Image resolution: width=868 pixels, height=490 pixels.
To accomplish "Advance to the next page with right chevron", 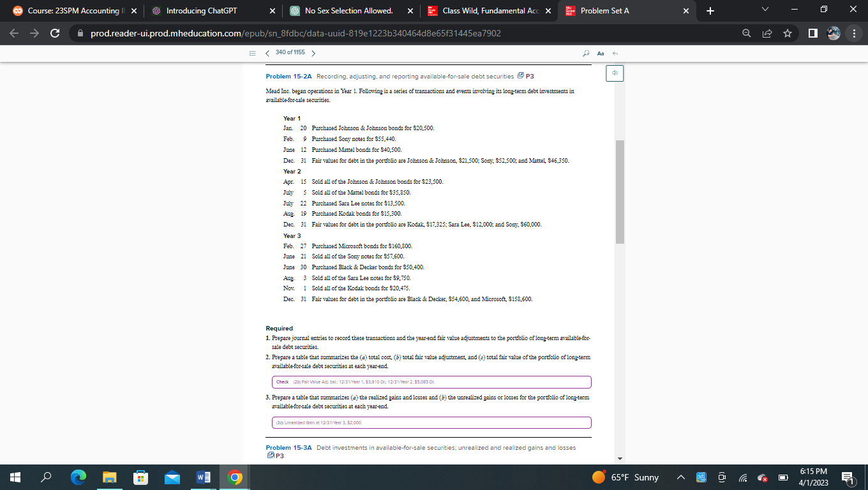I will [313, 54].
